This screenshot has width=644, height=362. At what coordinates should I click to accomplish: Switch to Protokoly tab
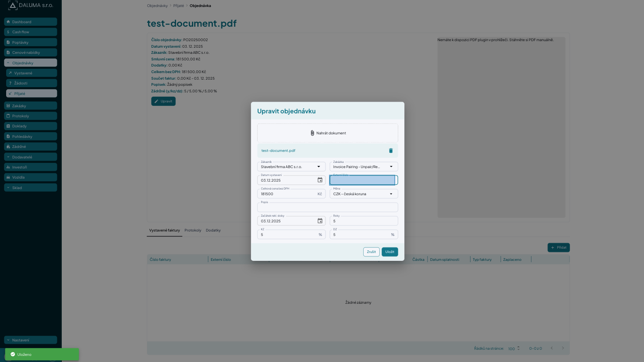click(x=193, y=230)
